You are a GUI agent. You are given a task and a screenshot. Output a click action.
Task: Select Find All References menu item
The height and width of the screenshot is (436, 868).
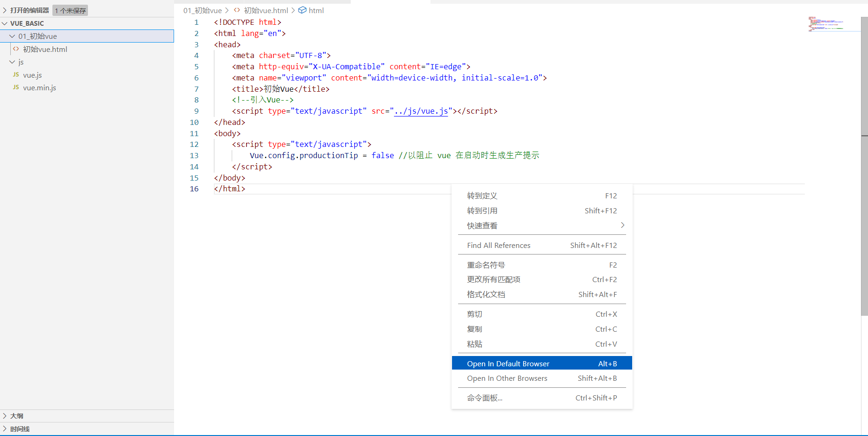point(542,245)
